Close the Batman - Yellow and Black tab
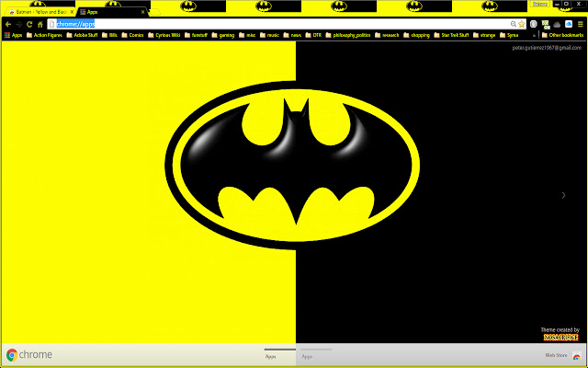Viewport: 588px width, 368px height. (72, 12)
